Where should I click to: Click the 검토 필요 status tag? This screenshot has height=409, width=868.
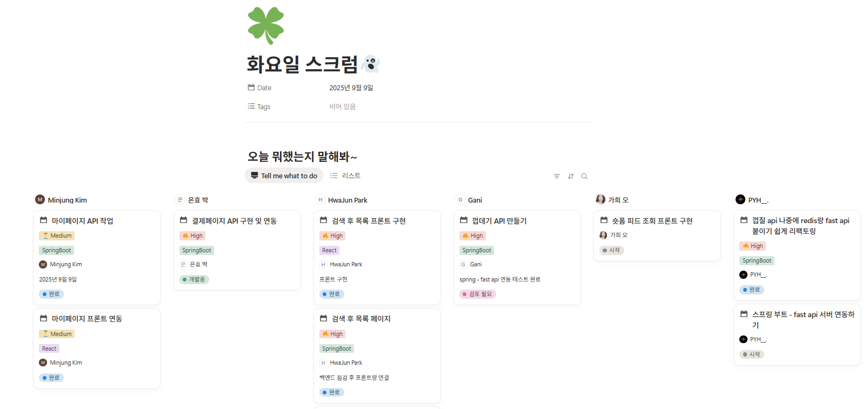tap(478, 294)
